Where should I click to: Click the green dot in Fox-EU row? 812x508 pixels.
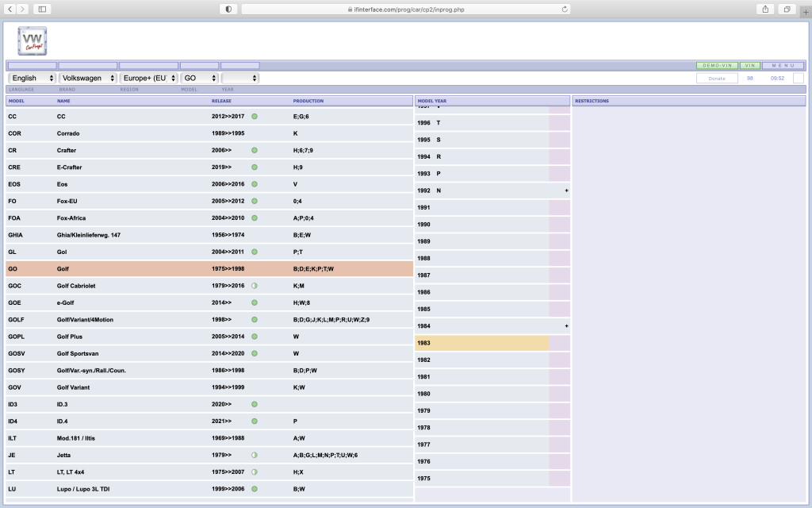255,201
